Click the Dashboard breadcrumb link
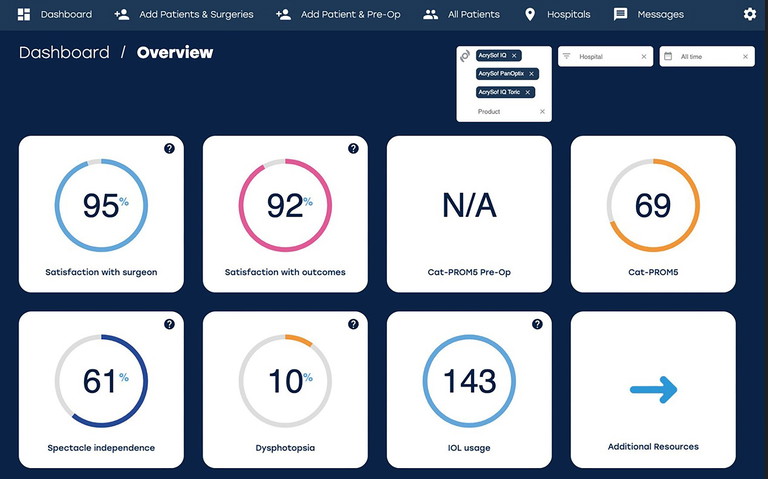The image size is (768, 479). pos(64,53)
